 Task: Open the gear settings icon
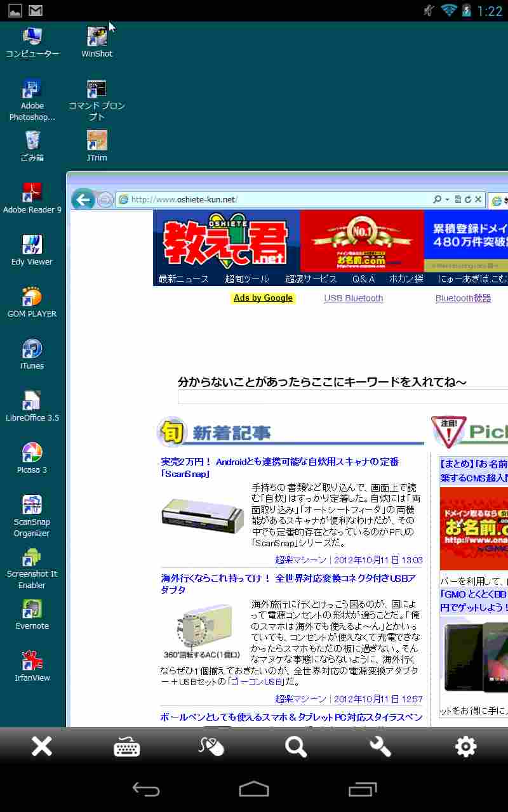click(x=465, y=747)
